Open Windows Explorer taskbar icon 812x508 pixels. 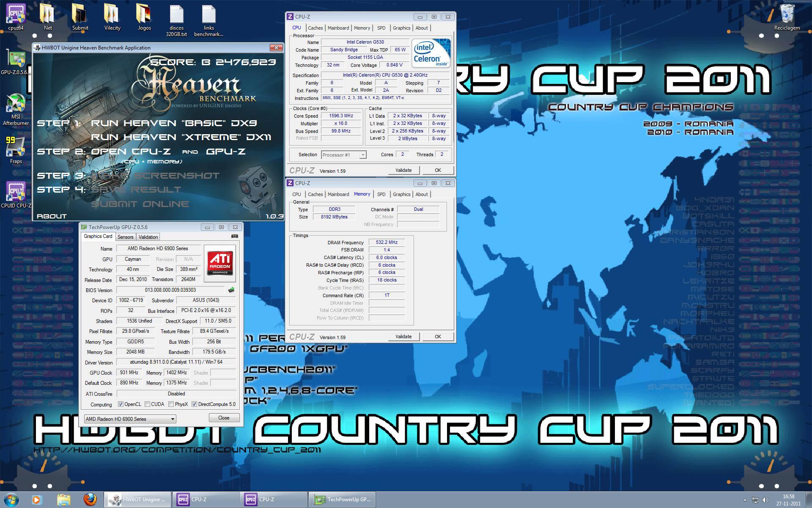(63, 500)
